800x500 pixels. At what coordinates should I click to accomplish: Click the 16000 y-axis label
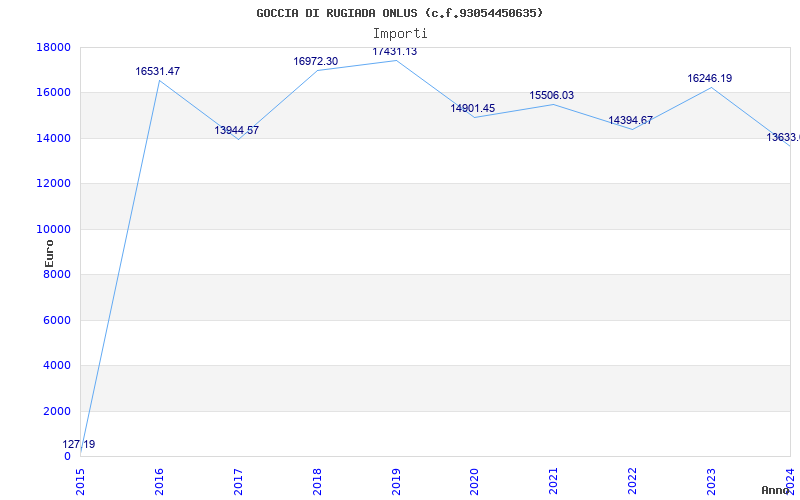pos(53,93)
